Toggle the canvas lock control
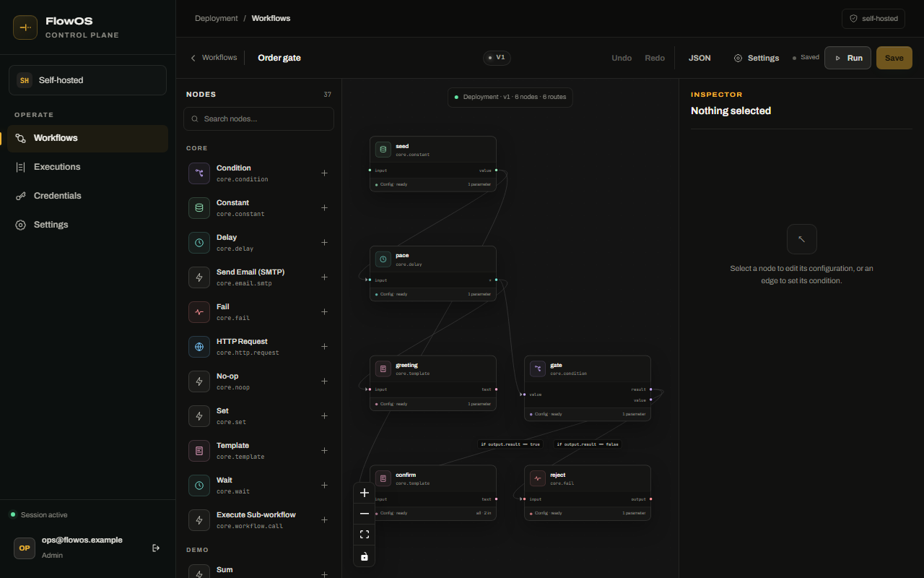The width and height of the screenshot is (924, 578). pyautogui.click(x=365, y=556)
